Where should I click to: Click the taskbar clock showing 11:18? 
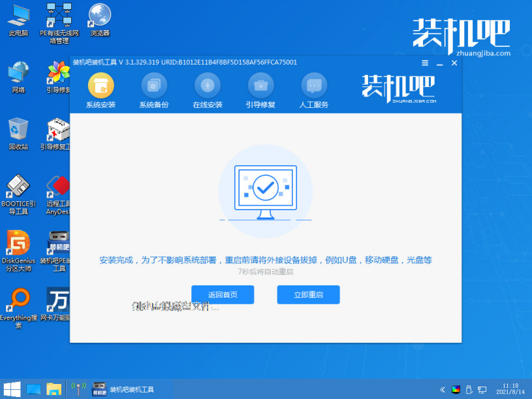pyautogui.click(x=510, y=389)
